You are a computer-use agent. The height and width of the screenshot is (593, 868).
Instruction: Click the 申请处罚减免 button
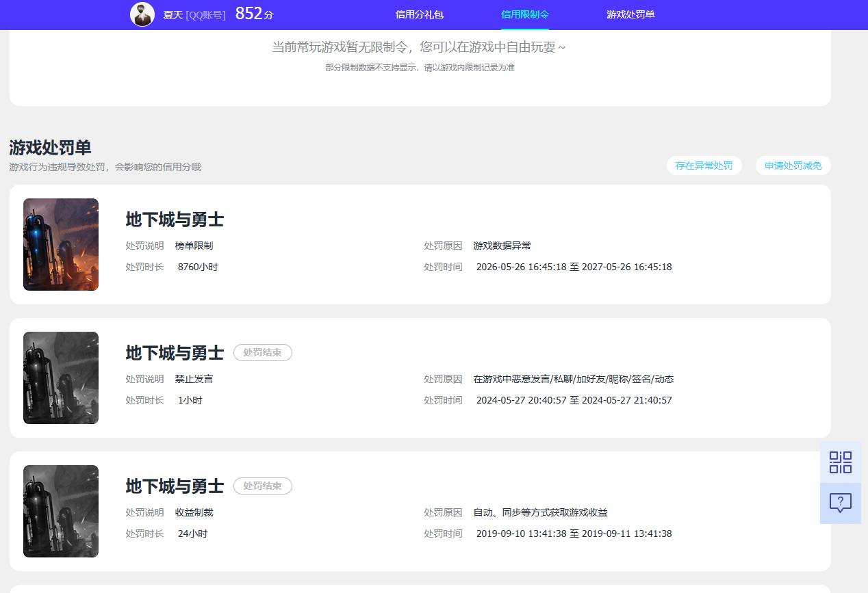click(x=793, y=166)
